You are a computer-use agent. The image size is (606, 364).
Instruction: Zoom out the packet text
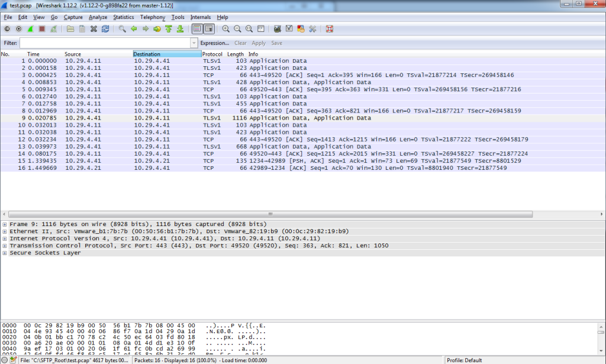[x=237, y=29]
